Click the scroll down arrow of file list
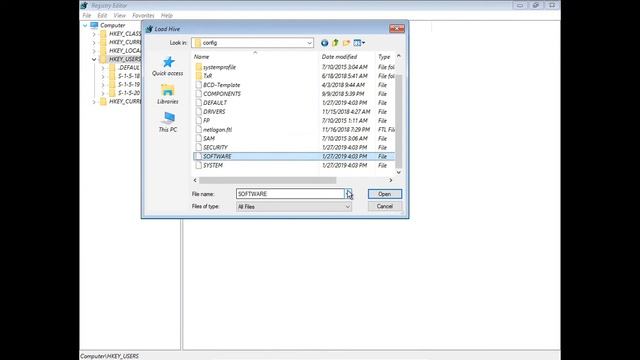Image resolution: width=640 pixels, height=360 pixels. click(x=399, y=172)
